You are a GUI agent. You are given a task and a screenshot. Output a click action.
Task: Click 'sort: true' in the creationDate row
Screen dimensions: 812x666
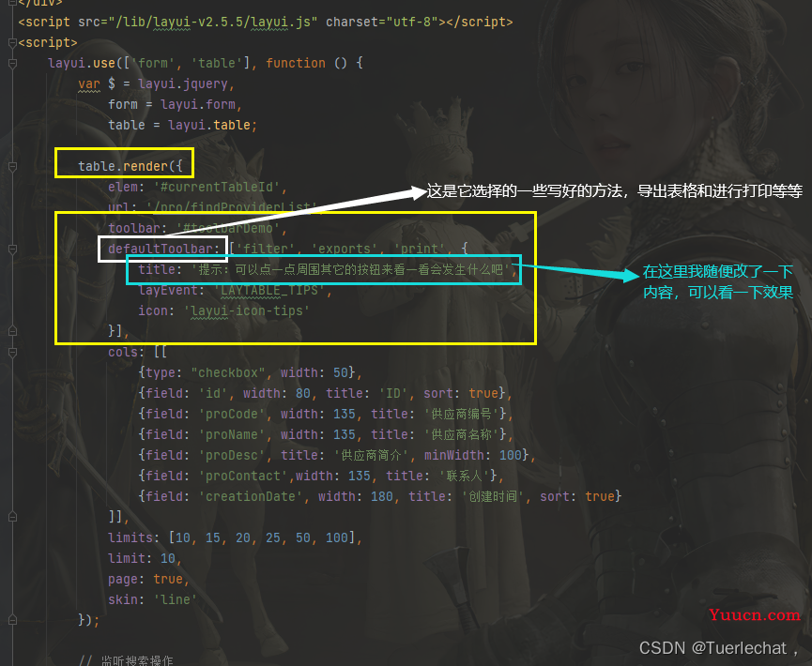pyautogui.click(x=577, y=497)
